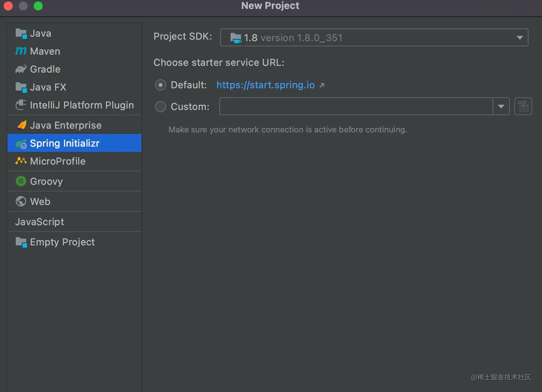This screenshot has width=542, height=392.
Task: Open the https://start.spring.io link
Action: (x=265, y=85)
